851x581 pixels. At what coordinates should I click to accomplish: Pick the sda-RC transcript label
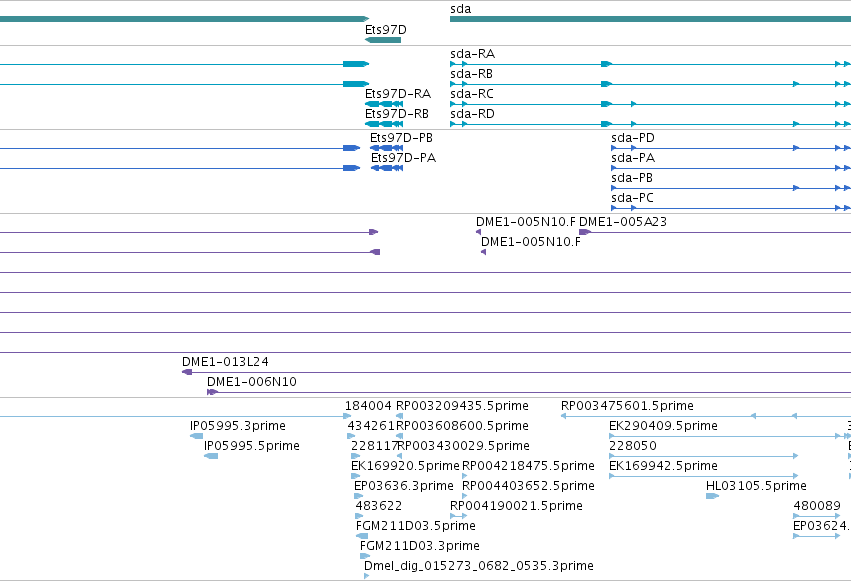click(x=472, y=94)
